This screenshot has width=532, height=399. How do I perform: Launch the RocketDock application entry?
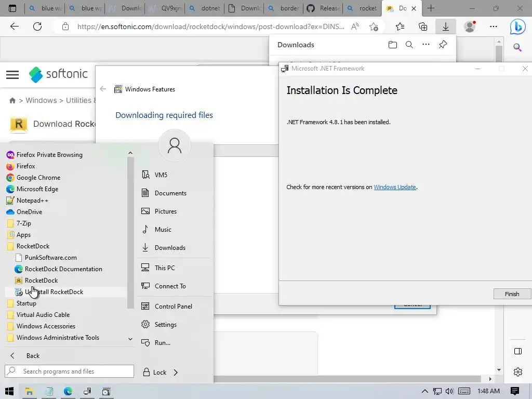click(x=36, y=280)
